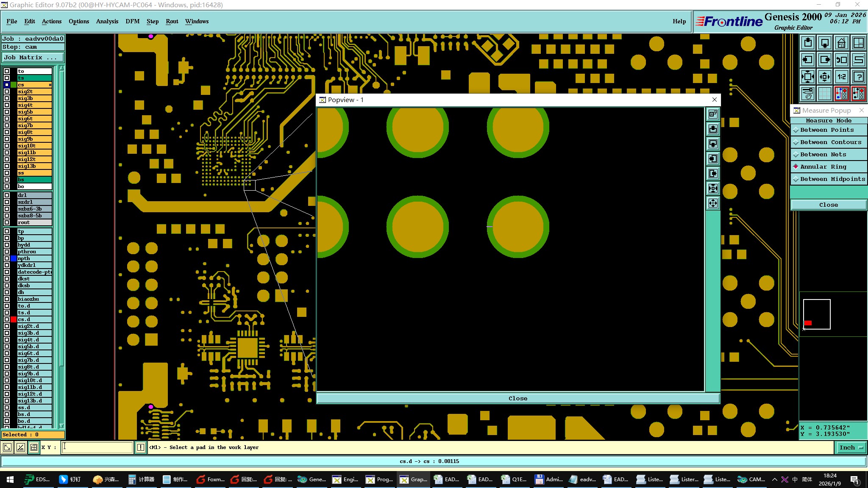Click the snake-shaped S path icon
Screen dimensions: 868x488
pos(859,60)
